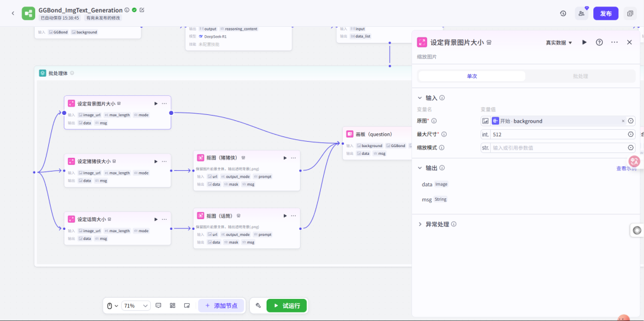The image size is (644, 321).
Task: Show info for 输出 section
Action: 442,168
